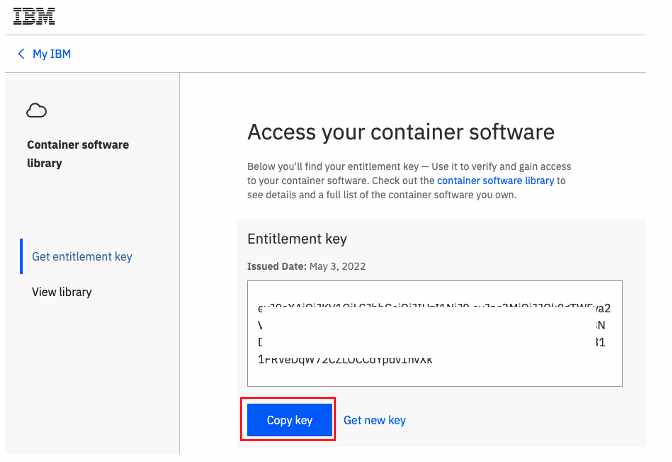Click the Copy key button
672x462 pixels.
click(289, 420)
